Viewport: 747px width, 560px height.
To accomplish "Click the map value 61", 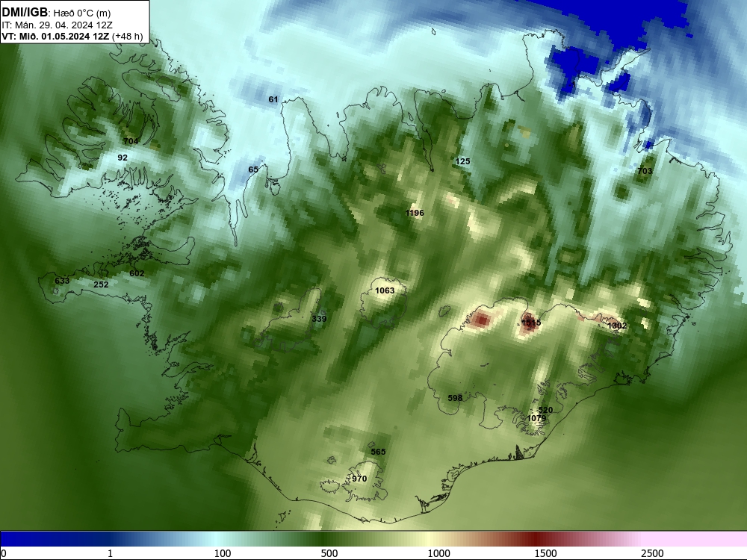I will [x=273, y=99].
